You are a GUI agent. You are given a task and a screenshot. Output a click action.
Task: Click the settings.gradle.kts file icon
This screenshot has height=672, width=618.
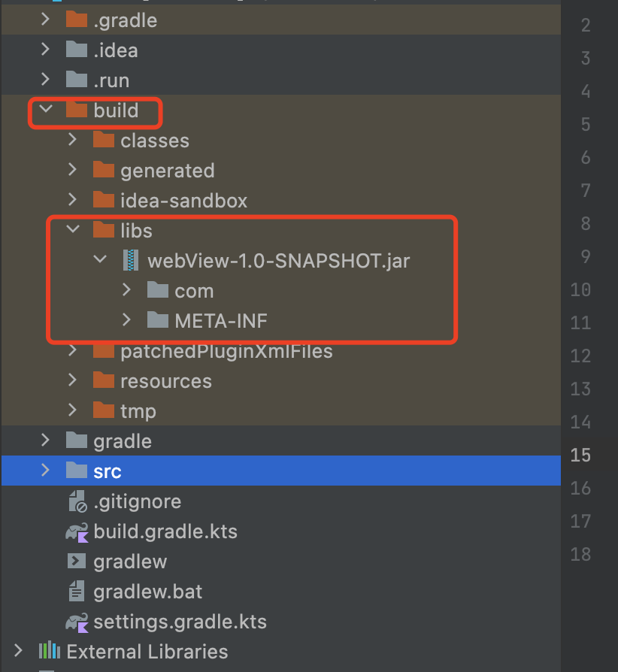pyautogui.click(x=77, y=622)
